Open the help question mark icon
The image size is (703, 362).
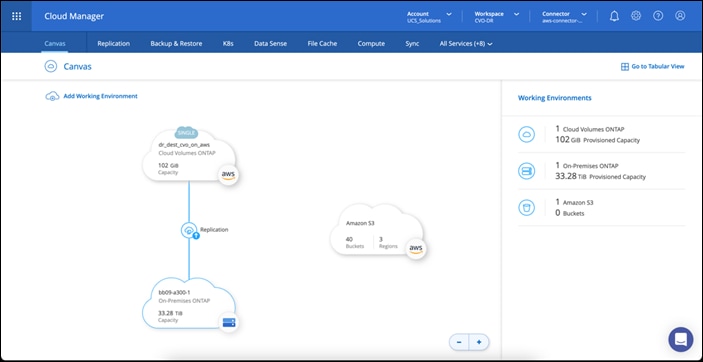click(658, 16)
